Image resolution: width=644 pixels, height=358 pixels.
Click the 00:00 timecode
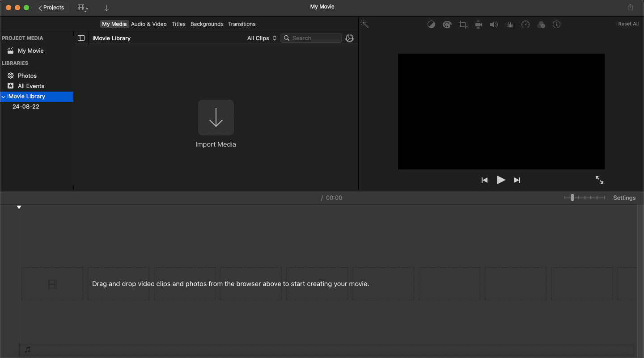click(x=334, y=198)
